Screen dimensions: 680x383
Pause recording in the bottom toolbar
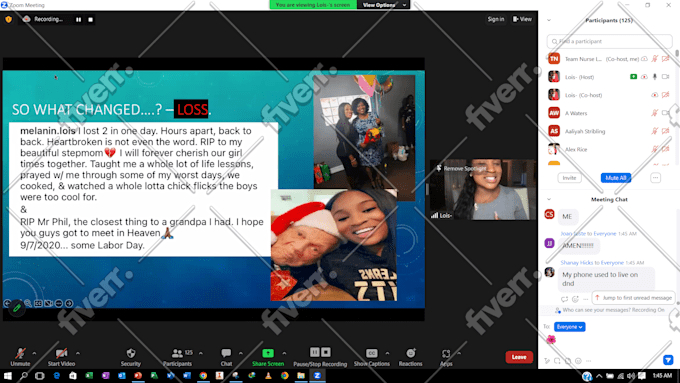click(314, 352)
